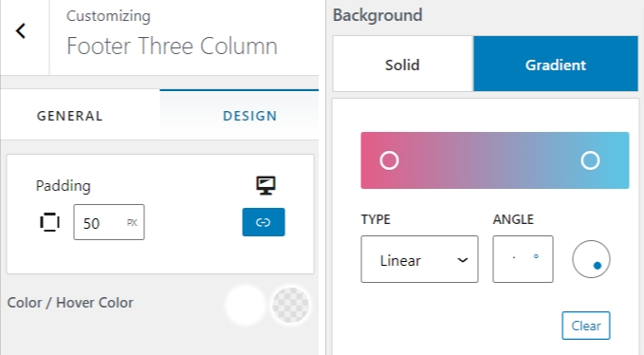Open the transparent hover color swatch
644x355 pixels.
pos(290,305)
